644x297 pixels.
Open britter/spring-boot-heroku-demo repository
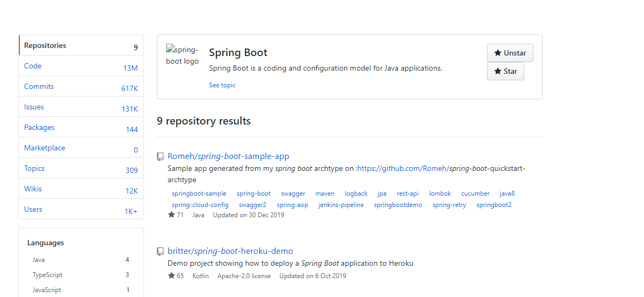click(x=230, y=251)
